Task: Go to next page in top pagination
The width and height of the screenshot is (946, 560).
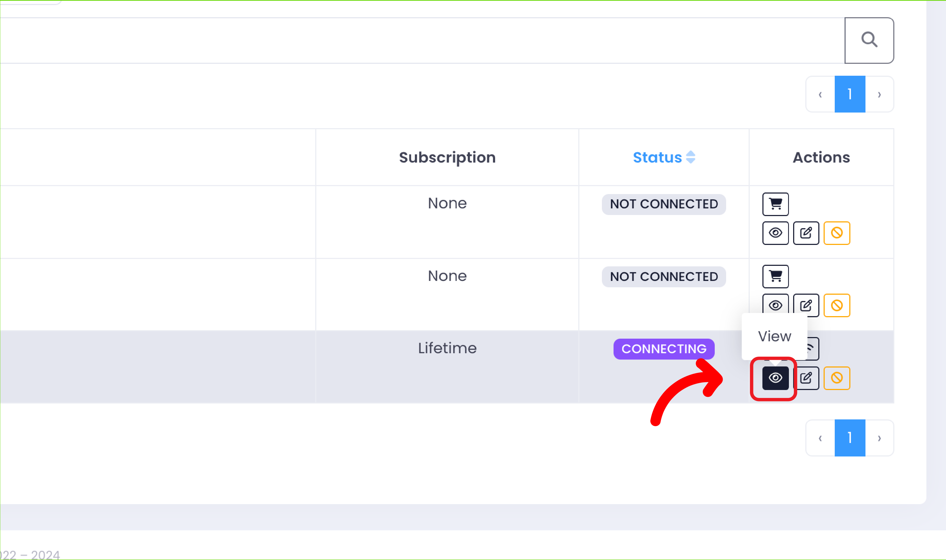Action: [x=879, y=94]
